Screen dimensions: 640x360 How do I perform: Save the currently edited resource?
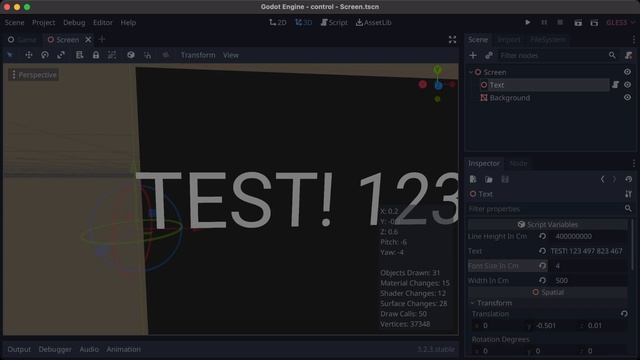(505, 179)
